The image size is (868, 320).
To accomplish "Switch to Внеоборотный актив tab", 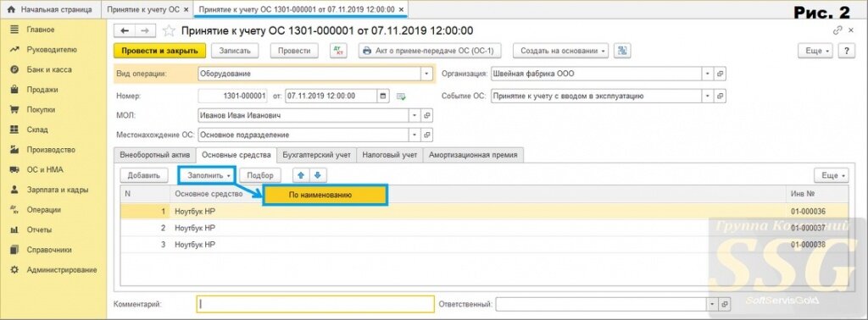I will tap(155, 155).
